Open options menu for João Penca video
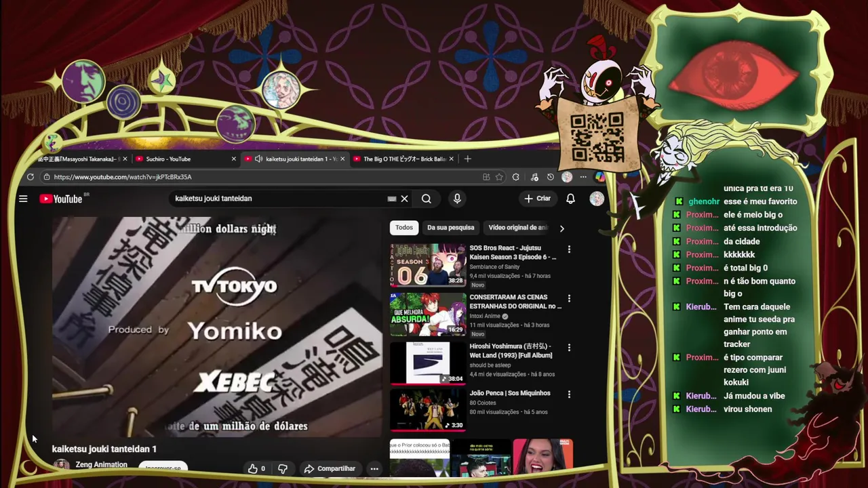Viewport: 868px width, 488px height. pos(569,394)
